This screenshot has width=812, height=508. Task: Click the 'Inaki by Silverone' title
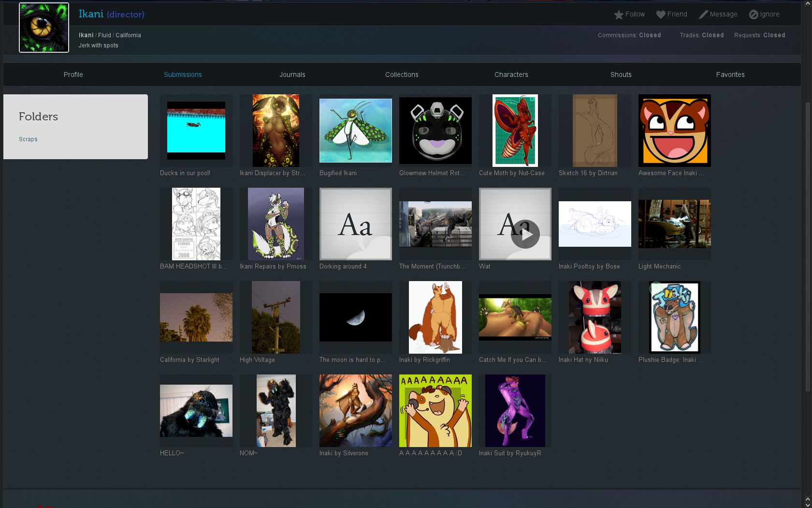pos(344,453)
